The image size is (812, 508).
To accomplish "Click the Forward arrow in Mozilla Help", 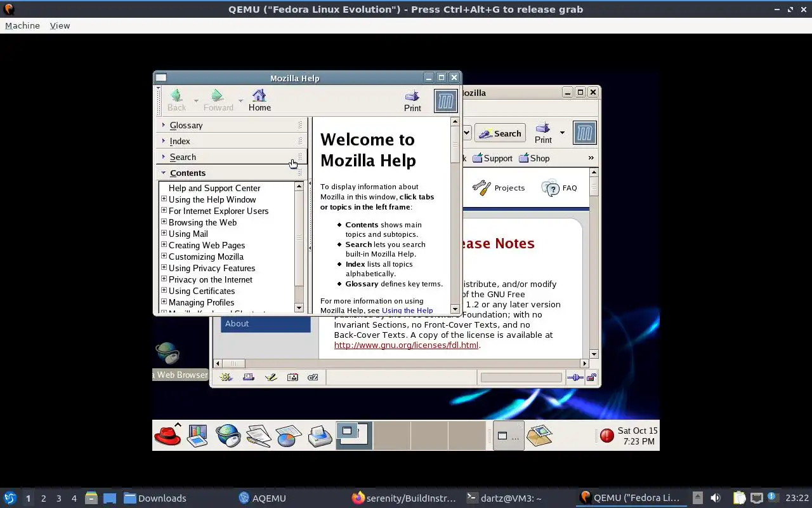I will 218,100.
